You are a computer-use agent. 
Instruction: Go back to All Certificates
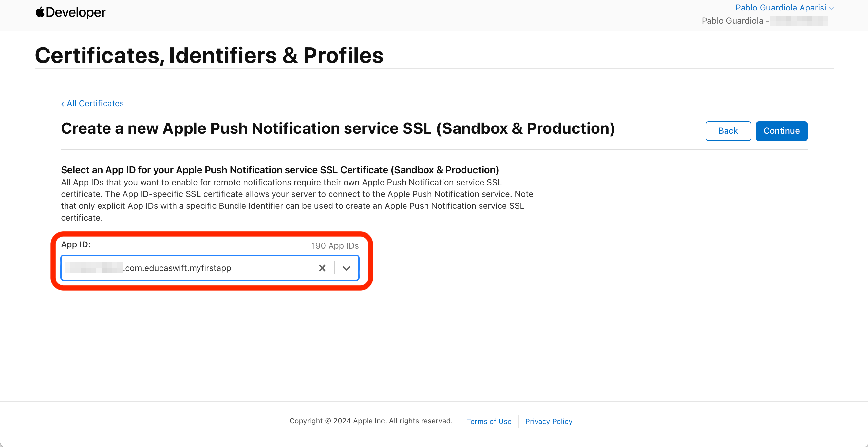95,104
